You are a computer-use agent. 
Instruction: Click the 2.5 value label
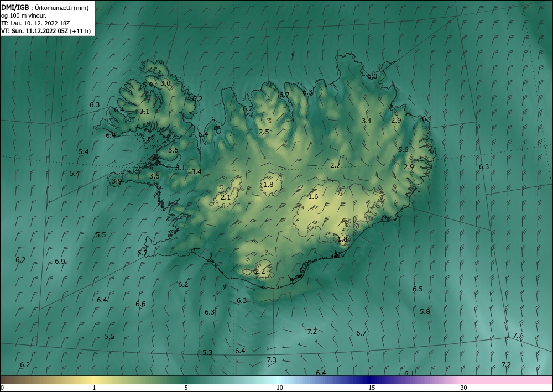point(264,132)
